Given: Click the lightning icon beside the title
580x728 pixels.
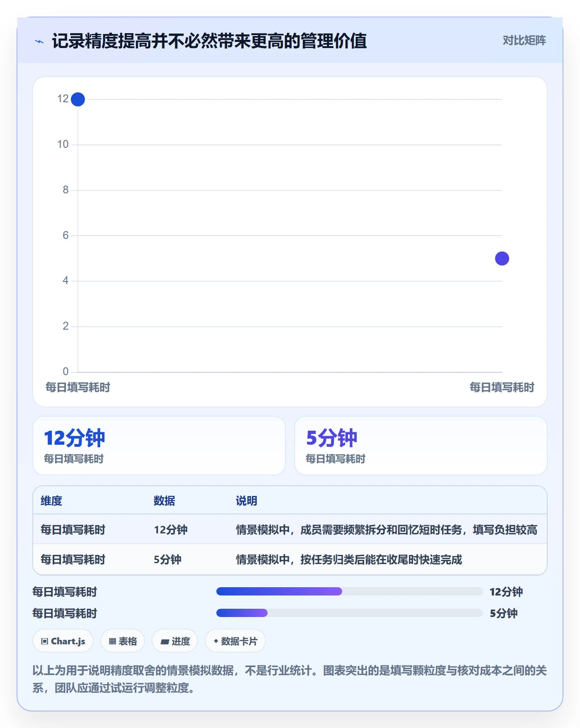Looking at the screenshot, I should [39, 41].
